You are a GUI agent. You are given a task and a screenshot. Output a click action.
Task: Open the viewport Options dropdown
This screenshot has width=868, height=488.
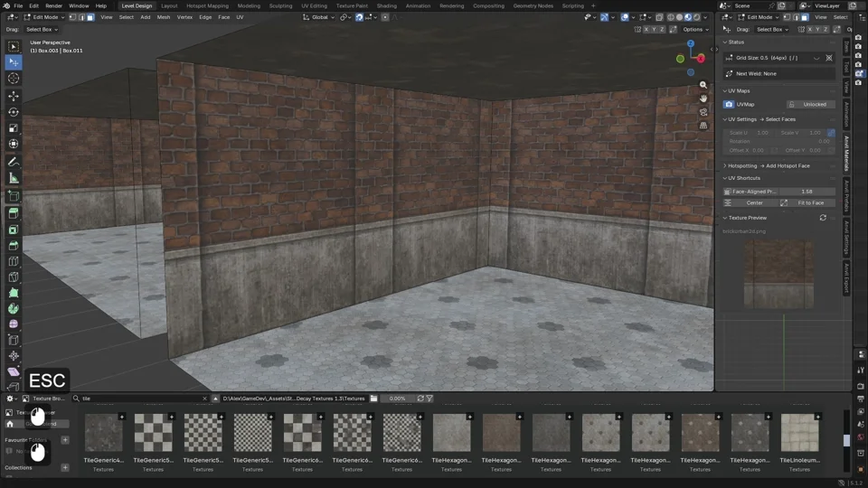pyautogui.click(x=695, y=29)
